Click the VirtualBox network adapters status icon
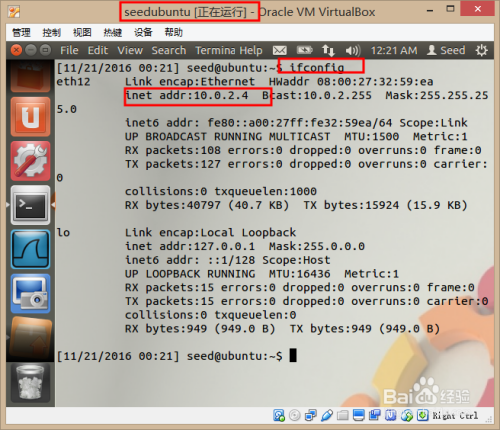This screenshot has width=500, height=430. (x=311, y=415)
